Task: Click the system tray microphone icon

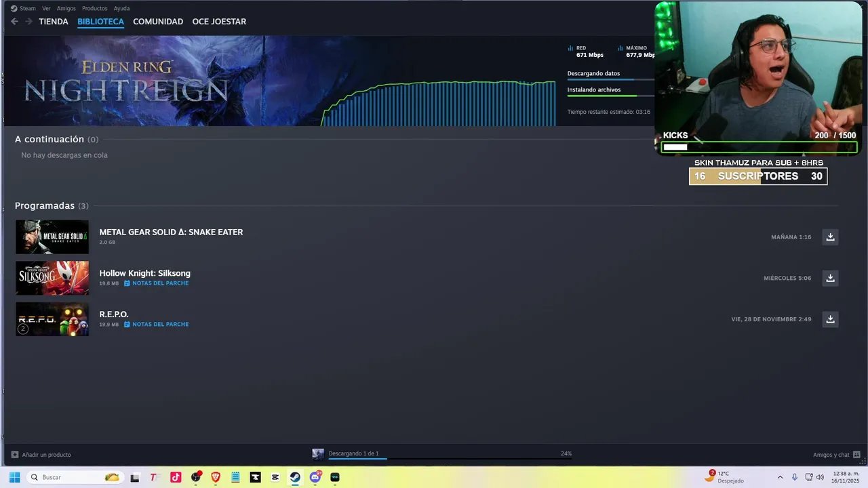Action: point(794,477)
